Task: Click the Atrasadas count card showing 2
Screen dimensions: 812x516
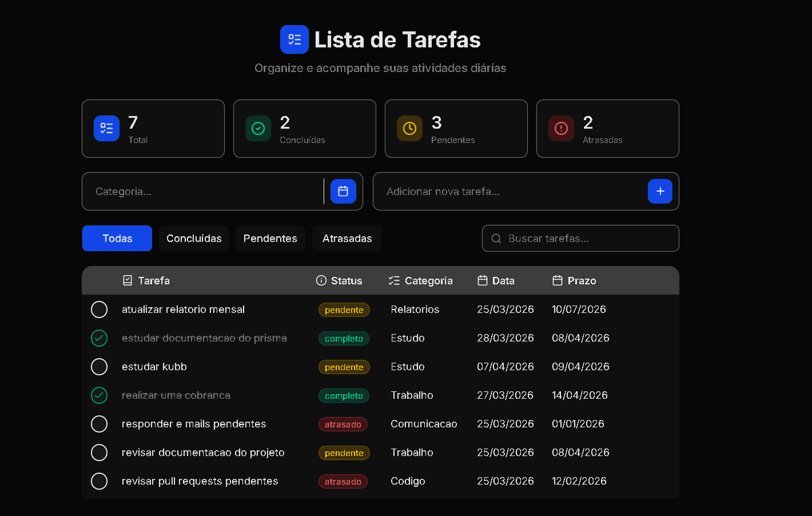Action: tap(608, 129)
